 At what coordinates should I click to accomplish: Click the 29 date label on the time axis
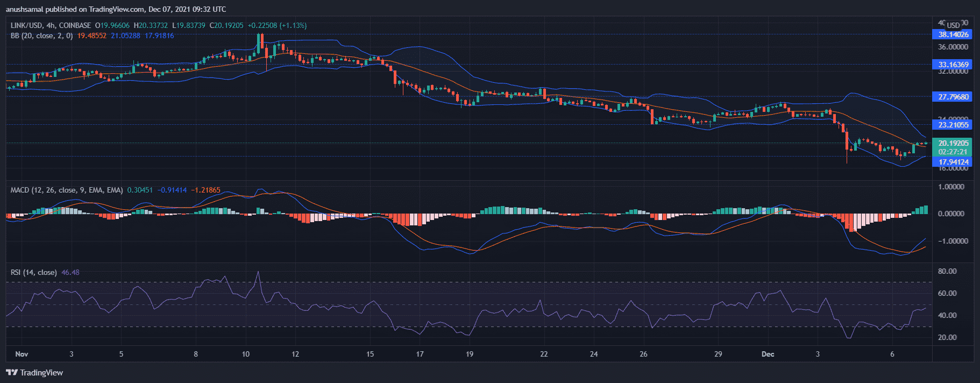click(718, 354)
